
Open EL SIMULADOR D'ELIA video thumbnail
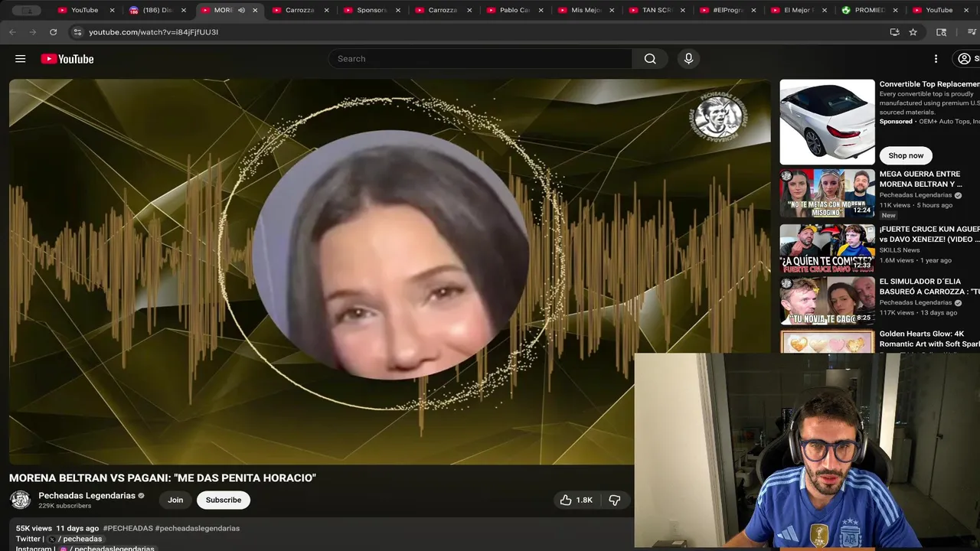point(827,302)
